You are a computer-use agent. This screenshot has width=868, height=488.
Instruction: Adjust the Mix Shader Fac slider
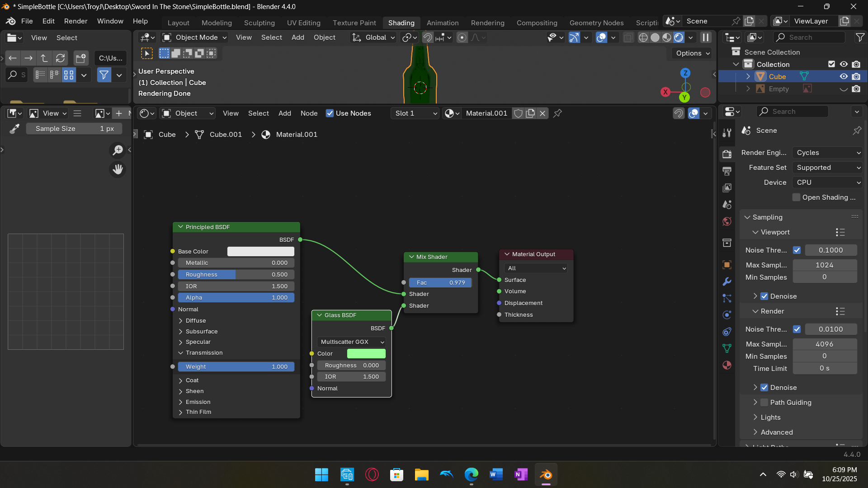[x=440, y=283]
